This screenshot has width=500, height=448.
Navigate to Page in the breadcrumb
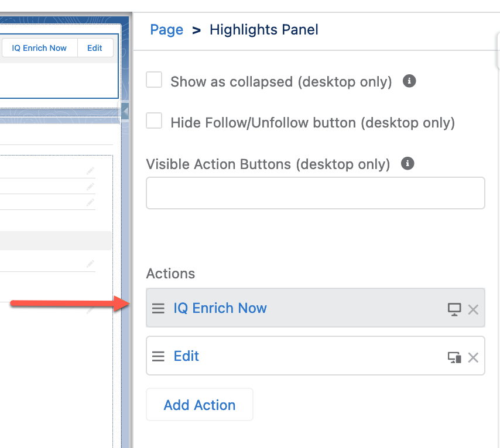(x=166, y=29)
